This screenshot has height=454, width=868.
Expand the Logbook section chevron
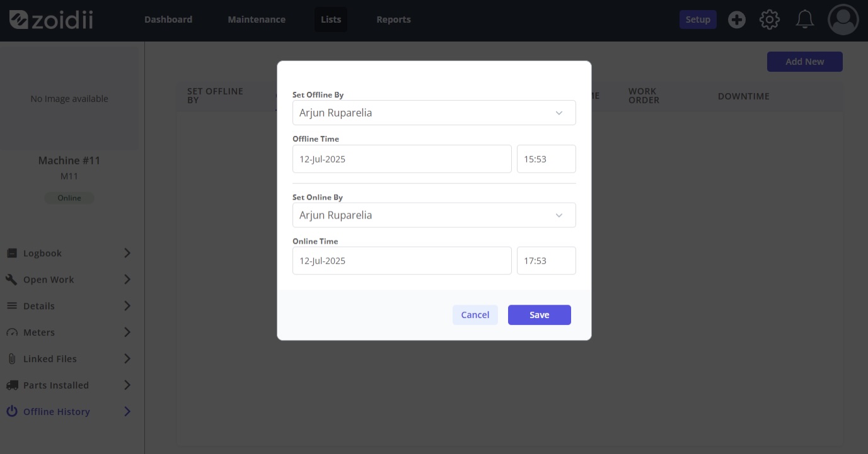point(127,253)
